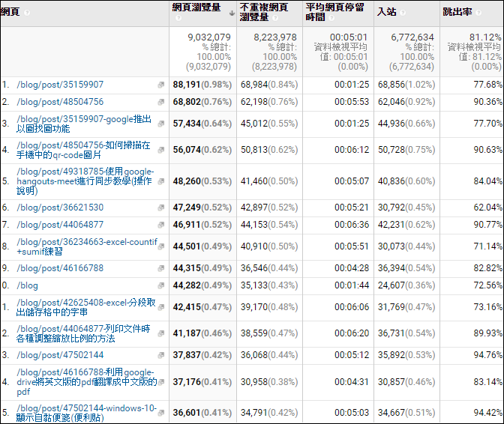Select total entrances value 6,772,634
This screenshot has width=504, height=424.
[x=412, y=37]
